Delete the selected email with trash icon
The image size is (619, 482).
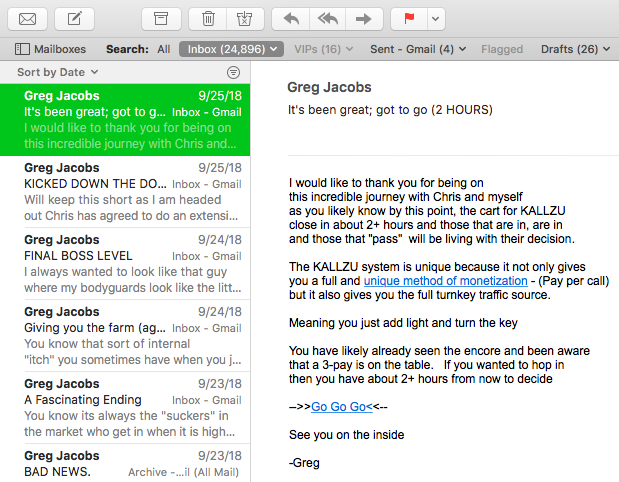tap(208, 18)
